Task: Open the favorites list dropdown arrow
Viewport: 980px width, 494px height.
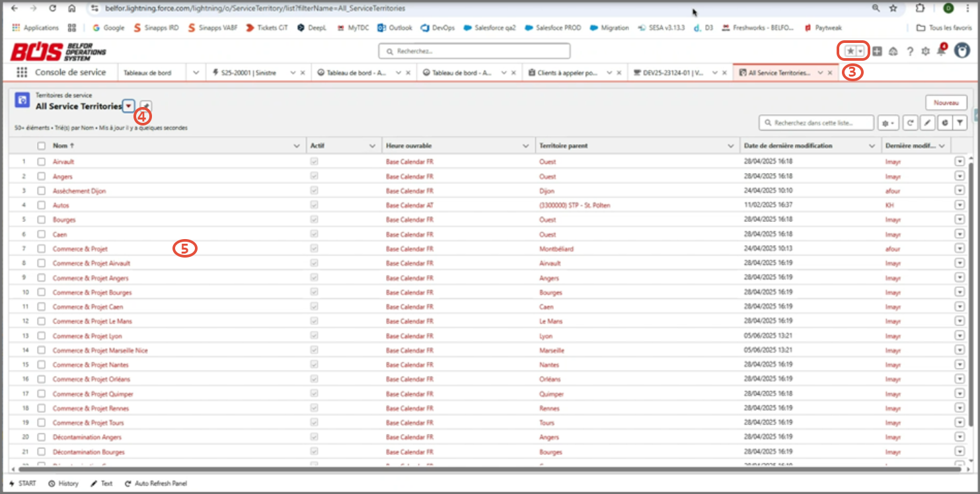Action: 860,52
